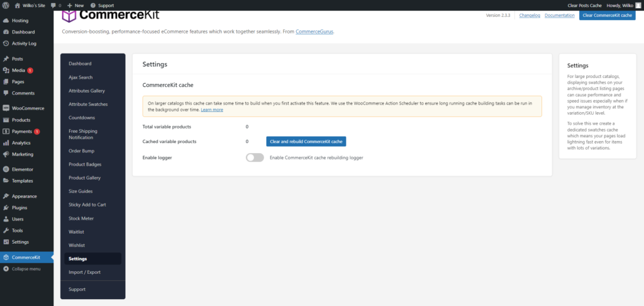Click Clear CommerceKit cache button
This screenshot has height=306, width=644.
(607, 15)
